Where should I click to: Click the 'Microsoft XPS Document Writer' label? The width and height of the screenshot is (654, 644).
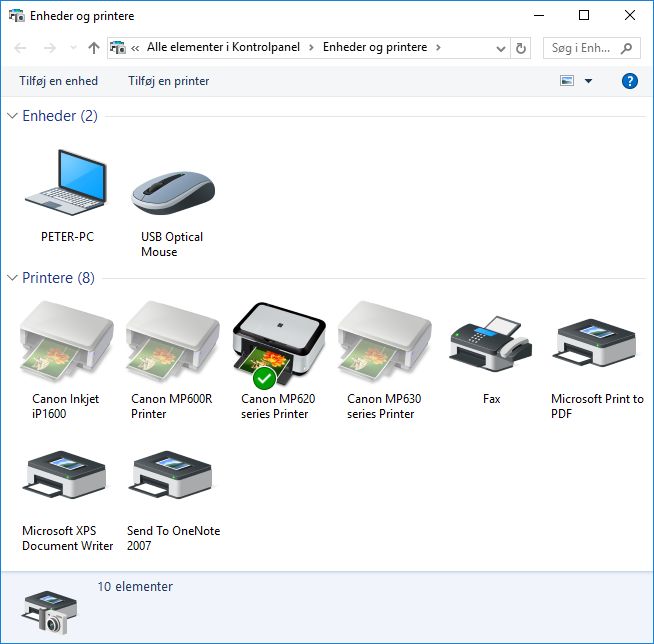68,538
